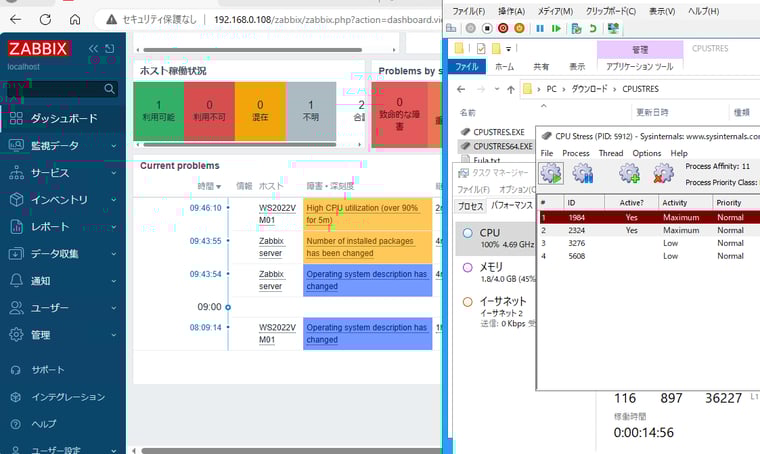Open Thread menu in CPU Stress
760x454 pixels.
click(x=611, y=153)
